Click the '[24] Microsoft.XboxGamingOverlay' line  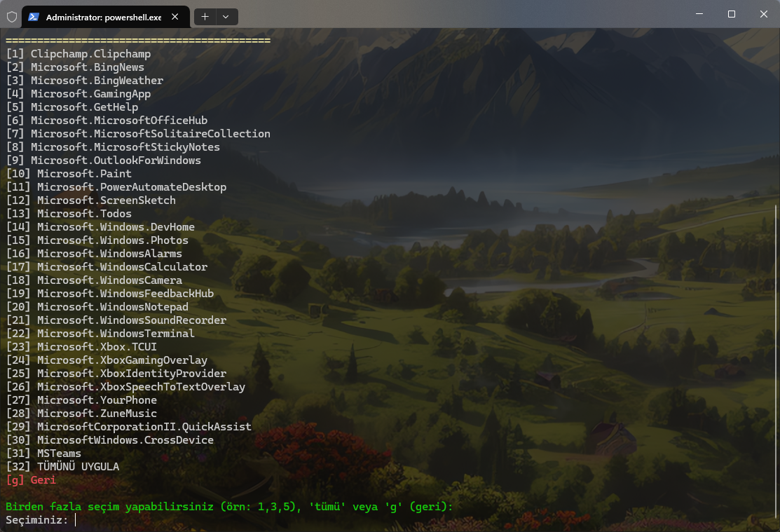[107, 360]
